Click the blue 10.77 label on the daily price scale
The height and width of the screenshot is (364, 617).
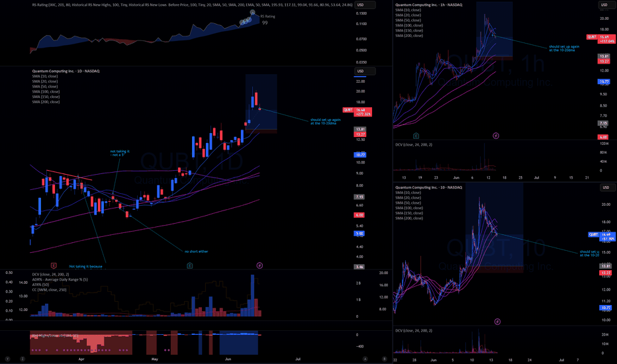(360, 155)
